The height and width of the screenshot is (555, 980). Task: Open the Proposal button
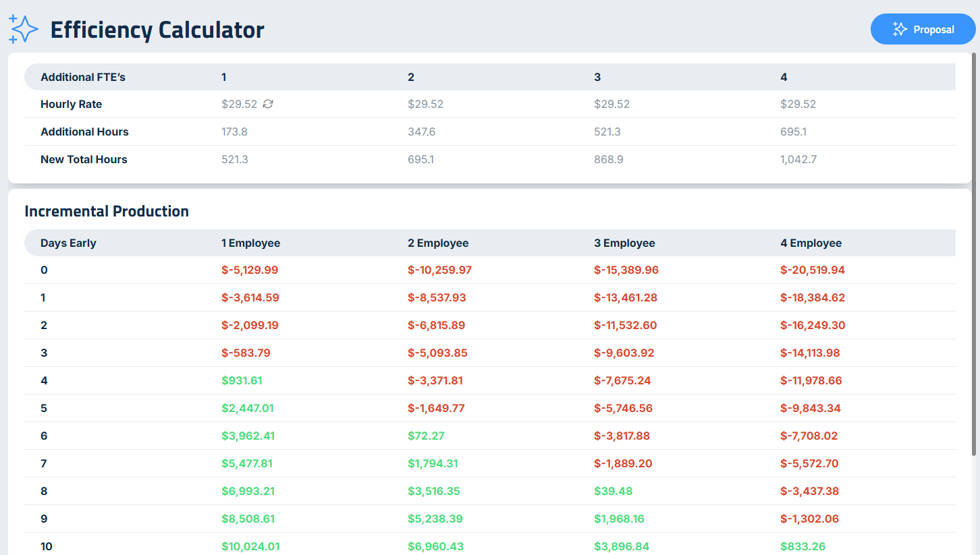tap(923, 29)
